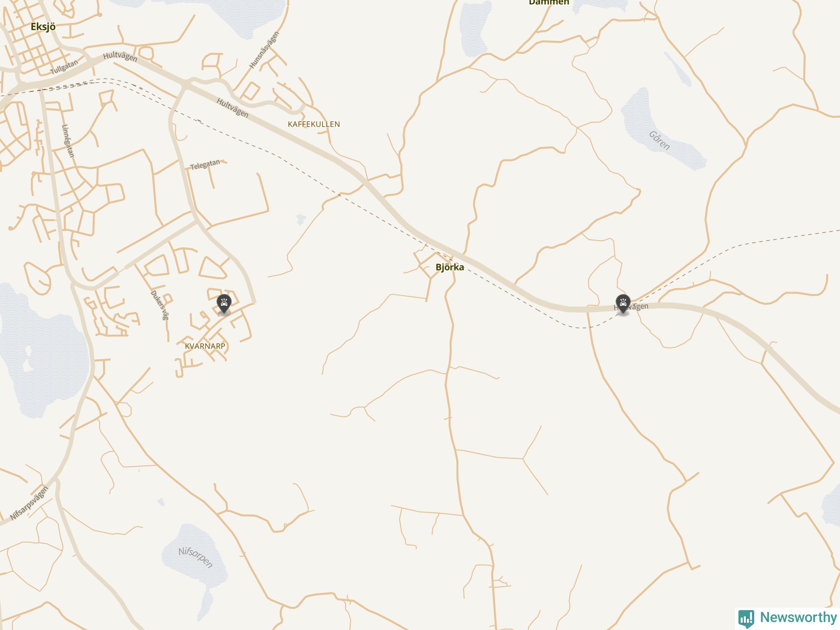Click the Dukers väg street label
The height and width of the screenshot is (630, 840).
click(x=160, y=305)
